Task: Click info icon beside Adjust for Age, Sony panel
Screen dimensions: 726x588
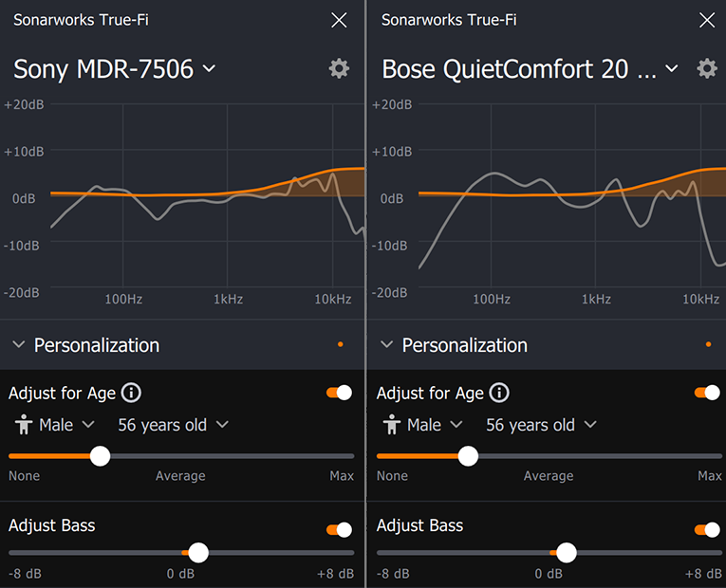Action: pyautogui.click(x=131, y=393)
